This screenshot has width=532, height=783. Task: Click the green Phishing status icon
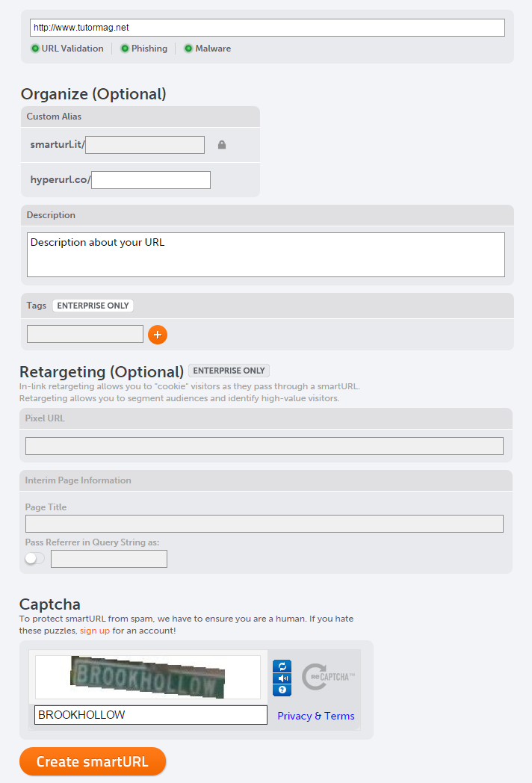pyautogui.click(x=126, y=49)
